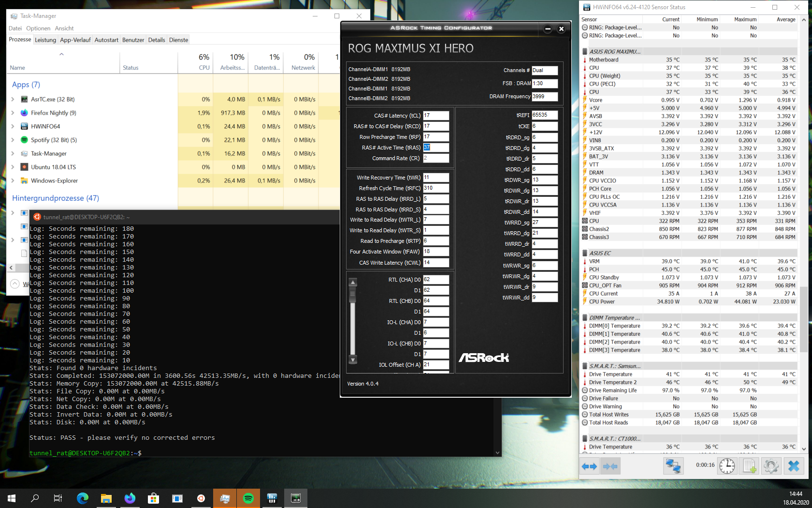
Task: Collapse sort arrow above the Name column
Action: 61,54
